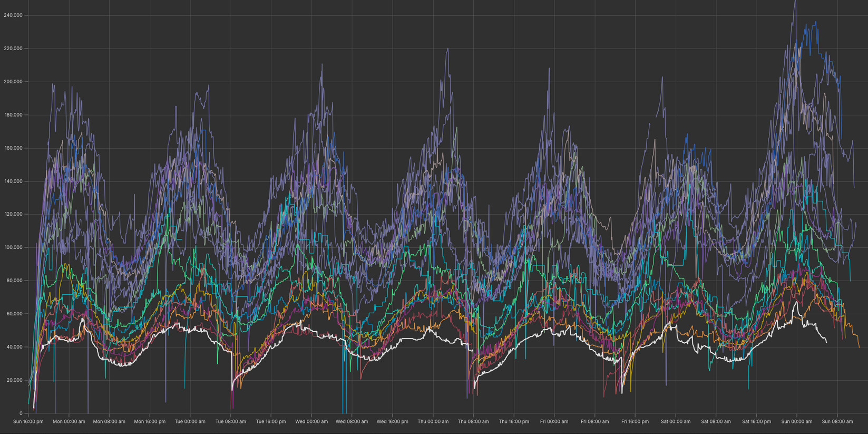Select the Tue 08:00 am time label
The width and height of the screenshot is (868, 434).
pyautogui.click(x=231, y=421)
